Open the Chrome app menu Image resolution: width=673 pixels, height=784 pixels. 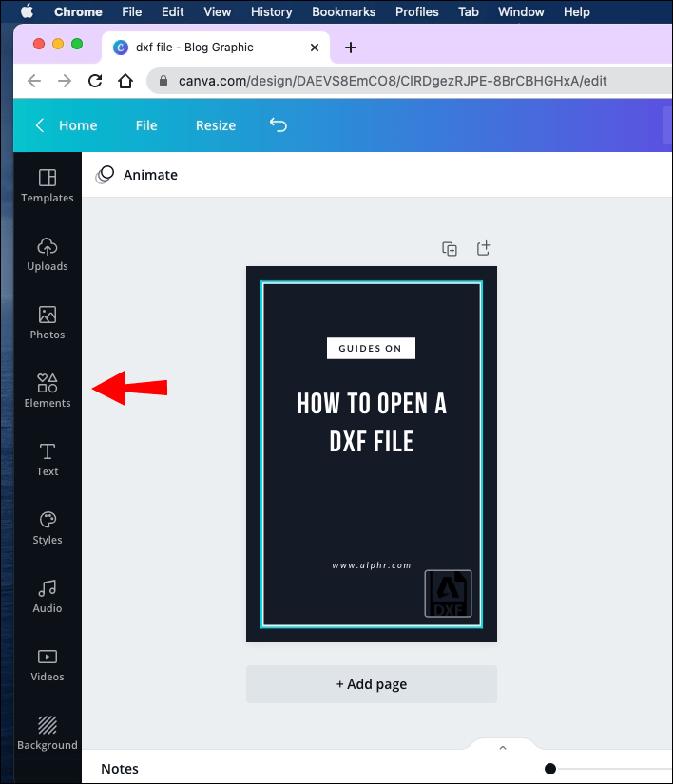click(78, 11)
